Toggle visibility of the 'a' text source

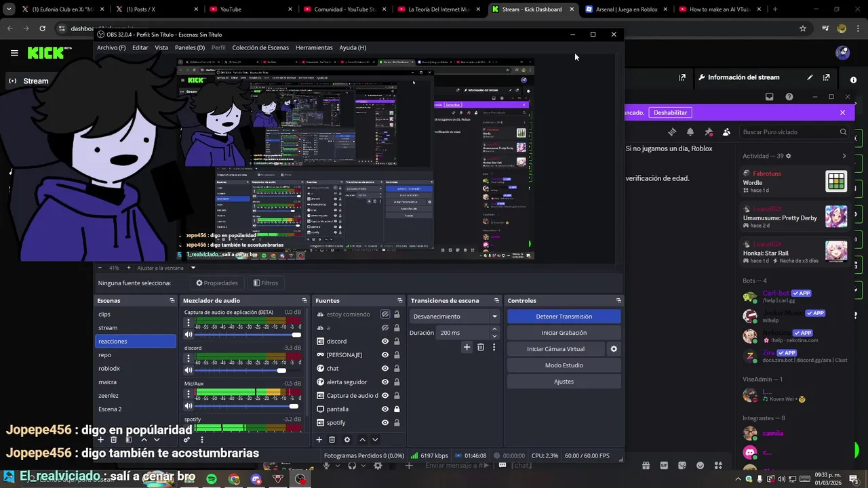(385, 328)
